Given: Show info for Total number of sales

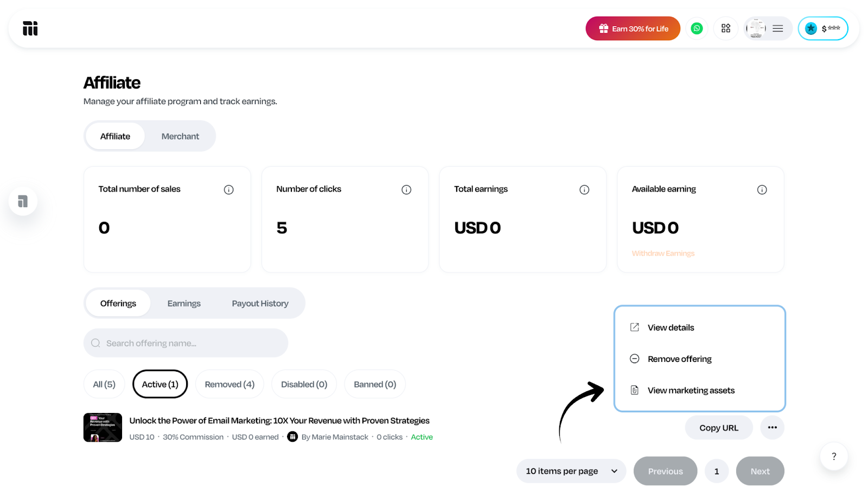Looking at the screenshot, I should [x=228, y=189].
